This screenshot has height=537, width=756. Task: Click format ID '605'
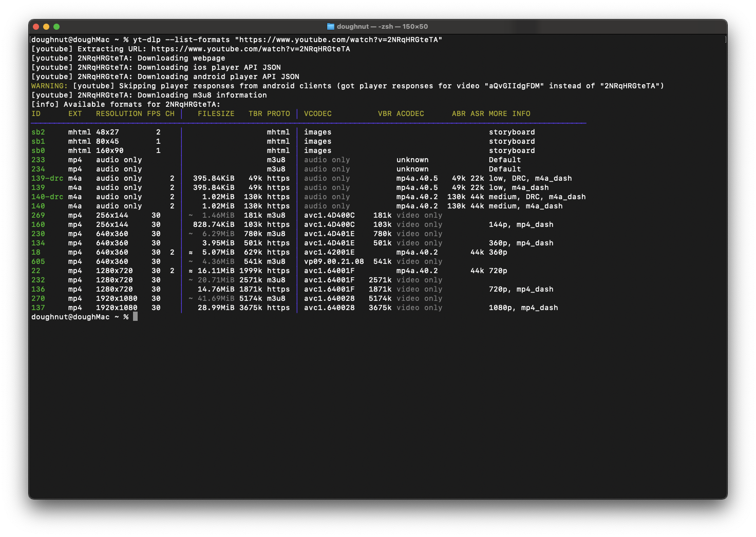click(38, 261)
